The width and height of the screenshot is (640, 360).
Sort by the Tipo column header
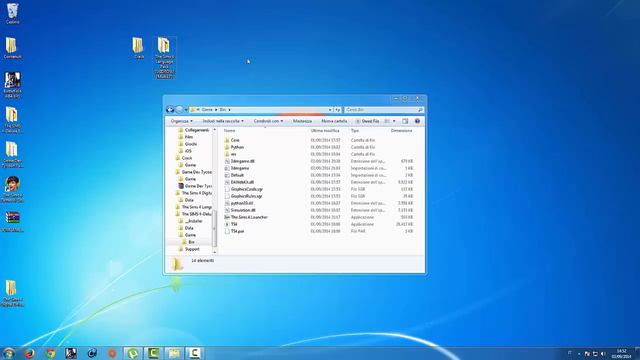pos(355,131)
